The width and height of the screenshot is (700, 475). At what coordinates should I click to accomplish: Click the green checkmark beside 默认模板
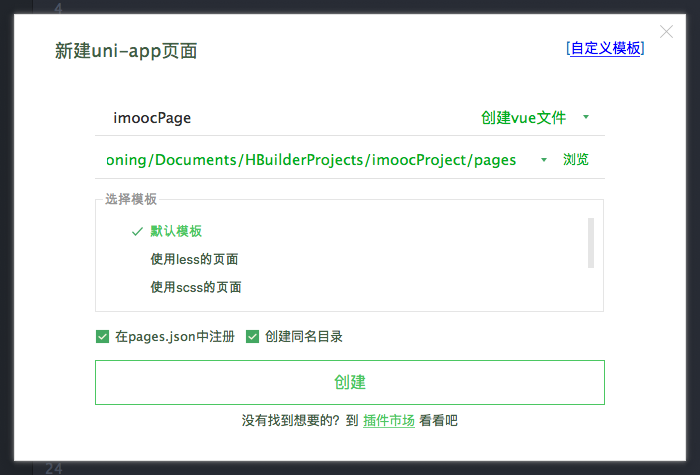[x=137, y=231]
